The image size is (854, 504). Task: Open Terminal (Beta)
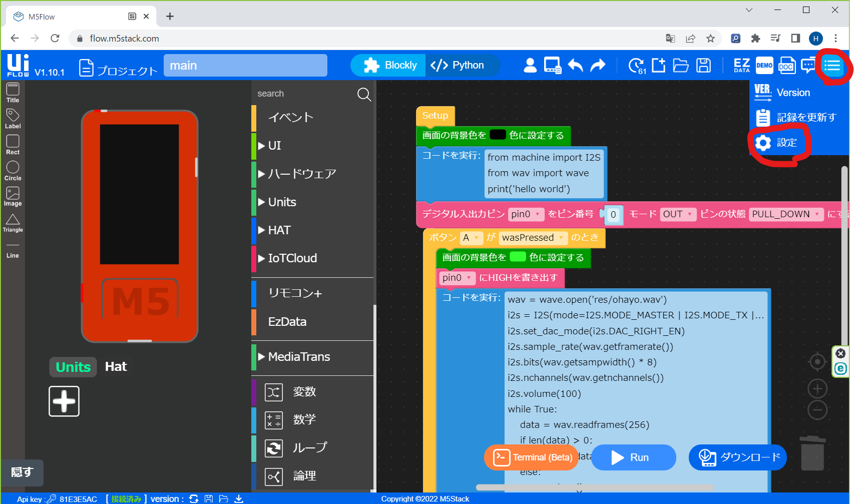(532, 457)
